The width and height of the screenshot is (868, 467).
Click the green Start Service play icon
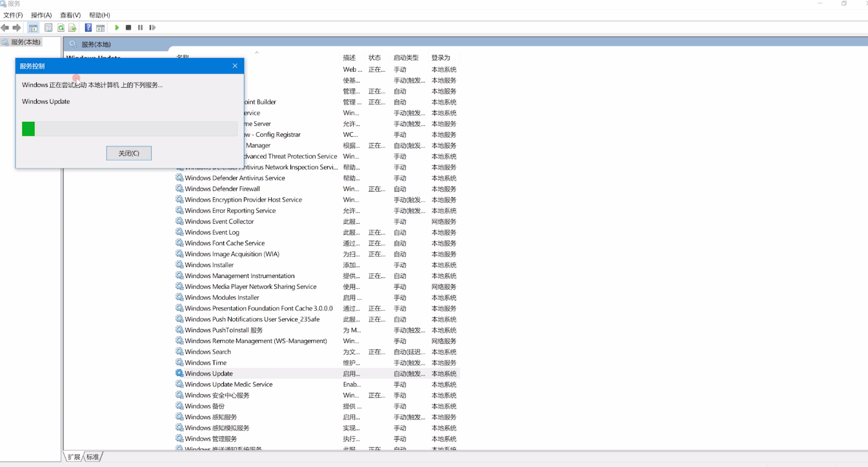coord(117,28)
